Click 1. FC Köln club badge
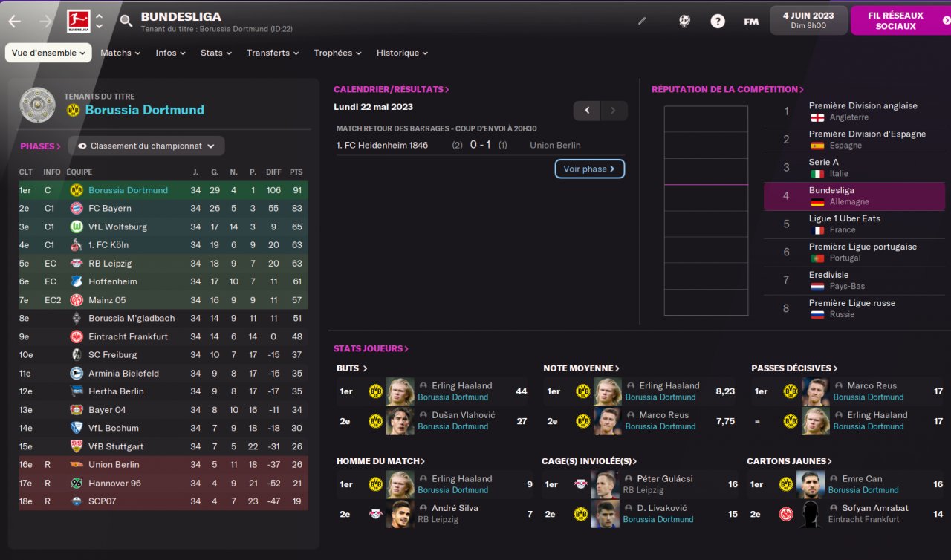Viewport: 951px width, 560px height. [x=76, y=245]
